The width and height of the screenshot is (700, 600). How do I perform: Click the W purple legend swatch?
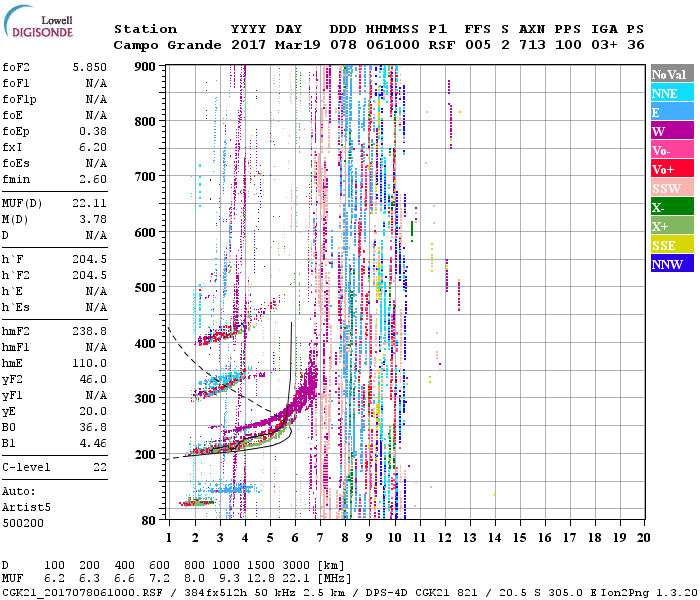(x=672, y=131)
